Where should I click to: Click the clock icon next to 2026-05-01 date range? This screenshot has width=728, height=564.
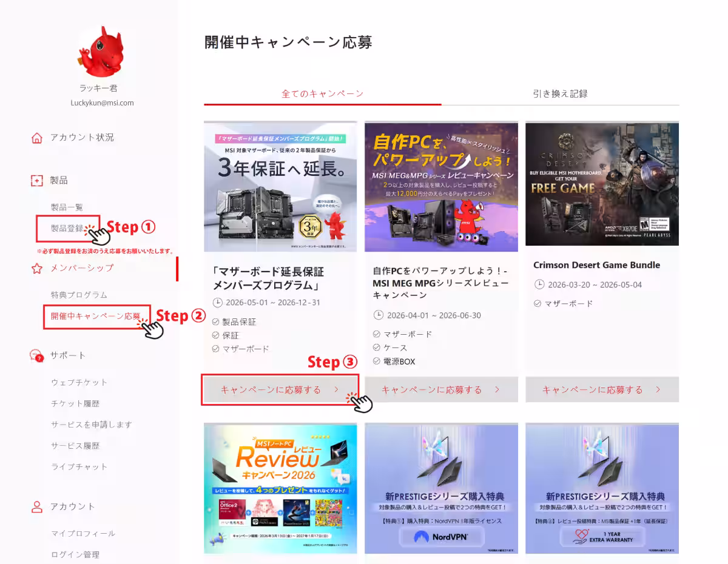(218, 303)
